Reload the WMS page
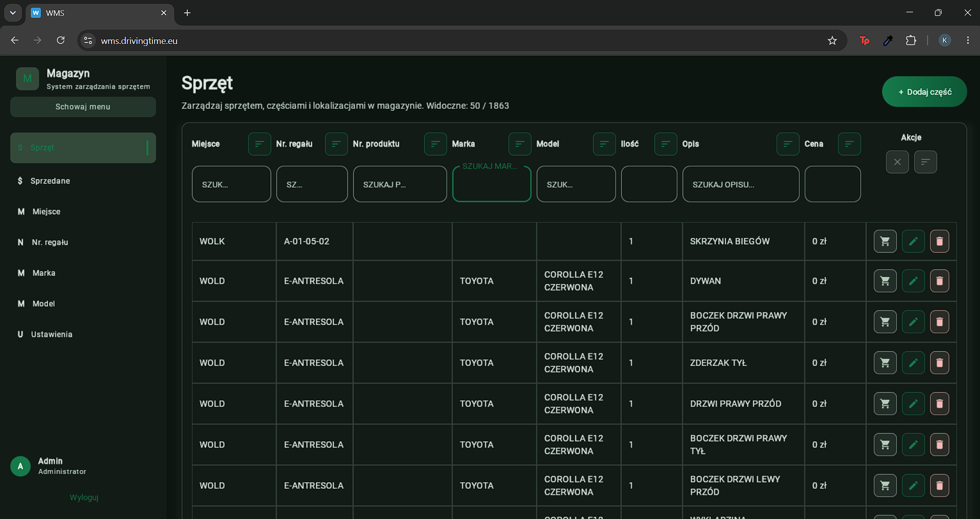The width and height of the screenshot is (980, 519). 60,40
